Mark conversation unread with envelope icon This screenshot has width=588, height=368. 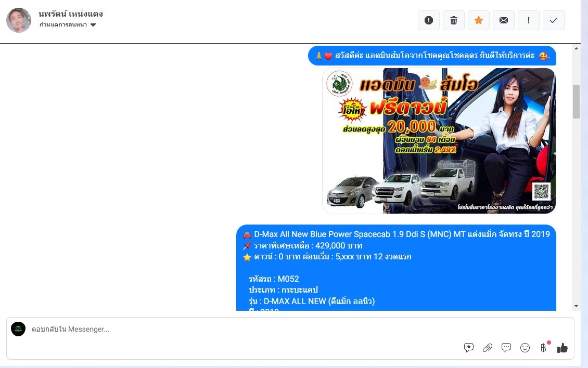pyautogui.click(x=504, y=20)
